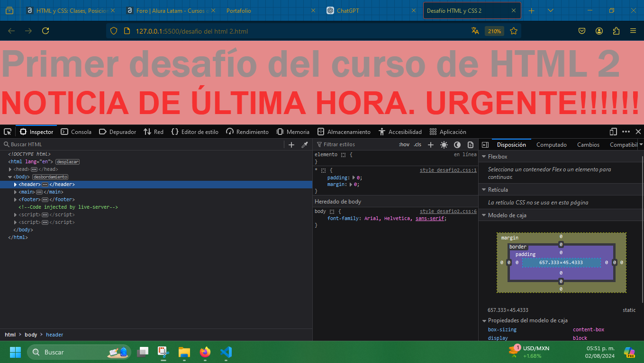644x363 pixels.
Task: Expand the padding shorthand property arrow
Action: (354, 177)
